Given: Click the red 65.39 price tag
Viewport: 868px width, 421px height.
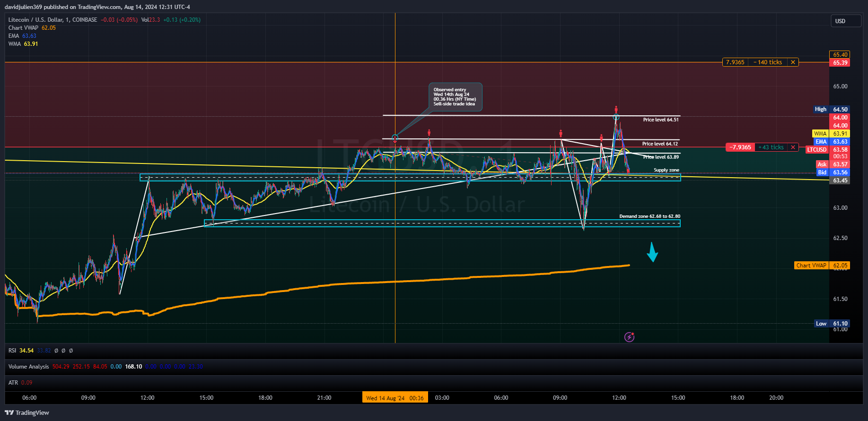Looking at the screenshot, I should point(840,63).
